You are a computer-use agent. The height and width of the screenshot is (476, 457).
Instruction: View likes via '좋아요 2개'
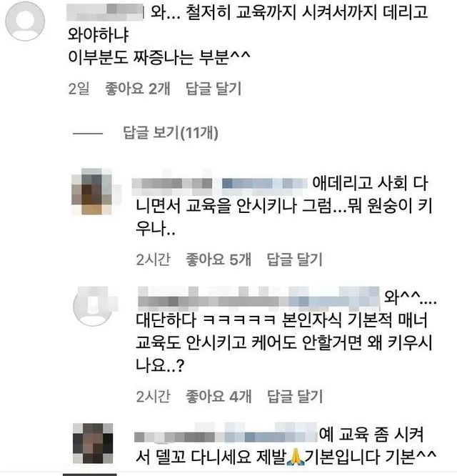(137, 89)
